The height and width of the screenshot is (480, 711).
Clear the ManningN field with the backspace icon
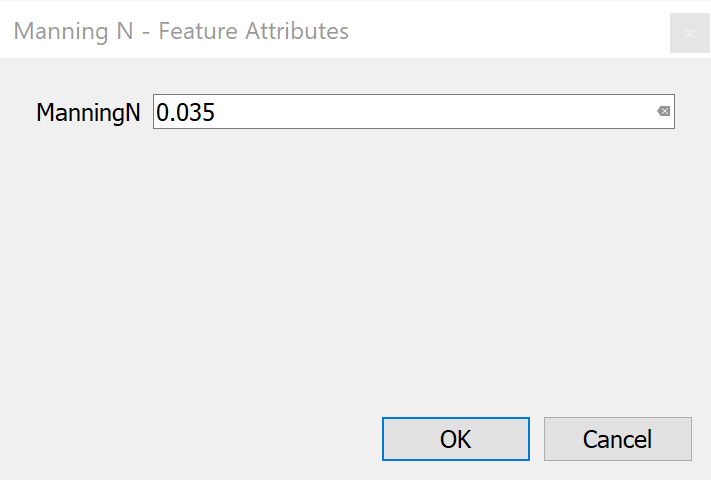pos(663,112)
